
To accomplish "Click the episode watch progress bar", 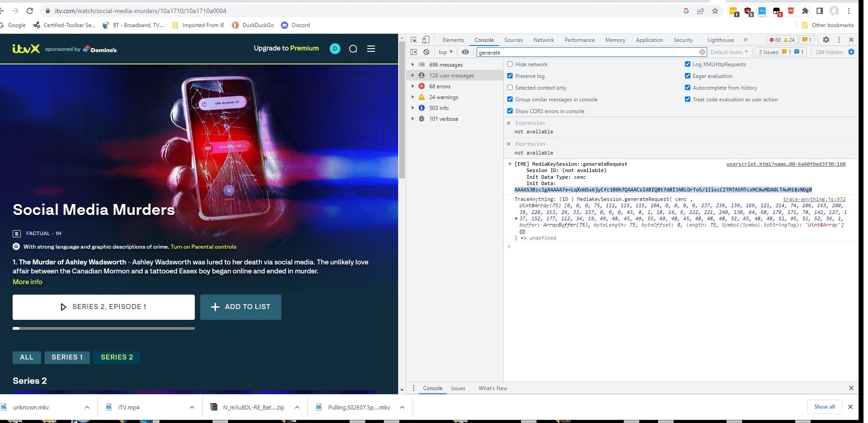I will 104,328.
